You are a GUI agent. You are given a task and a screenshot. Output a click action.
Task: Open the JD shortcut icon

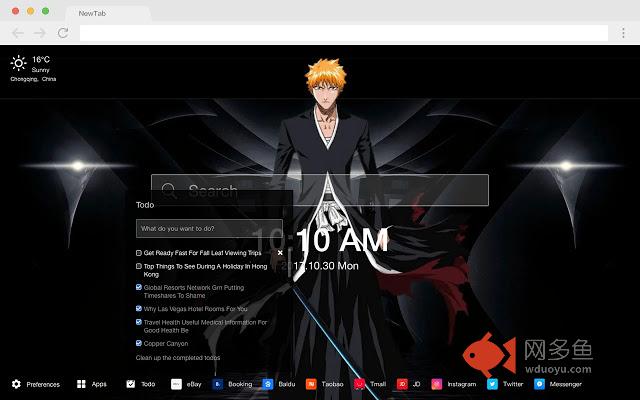pyautogui.click(x=402, y=384)
